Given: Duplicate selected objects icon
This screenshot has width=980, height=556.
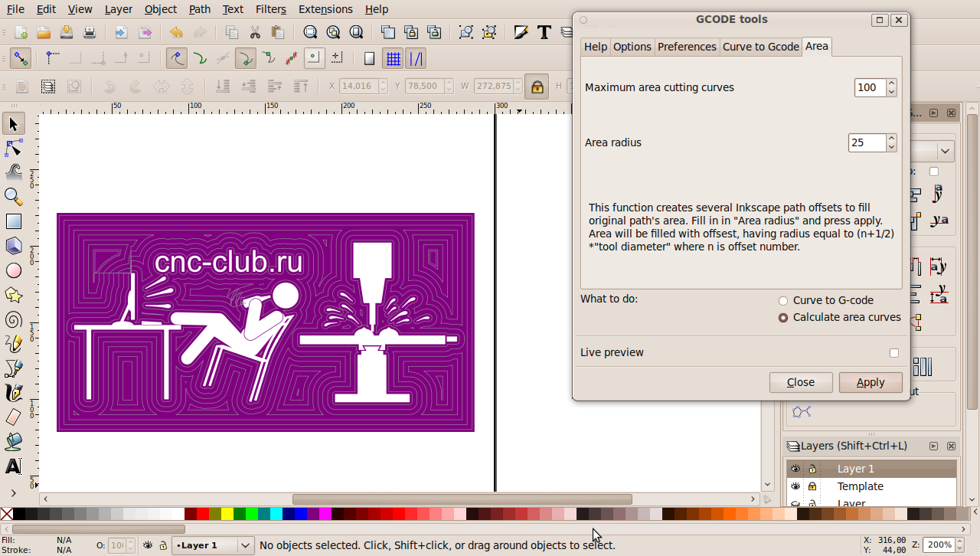Looking at the screenshot, I should 388,32.
